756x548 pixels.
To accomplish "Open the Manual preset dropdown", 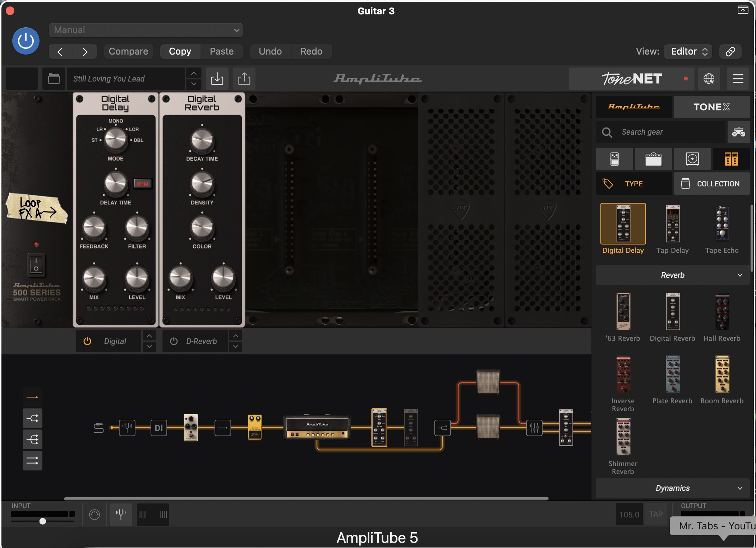I will [146, 30].
